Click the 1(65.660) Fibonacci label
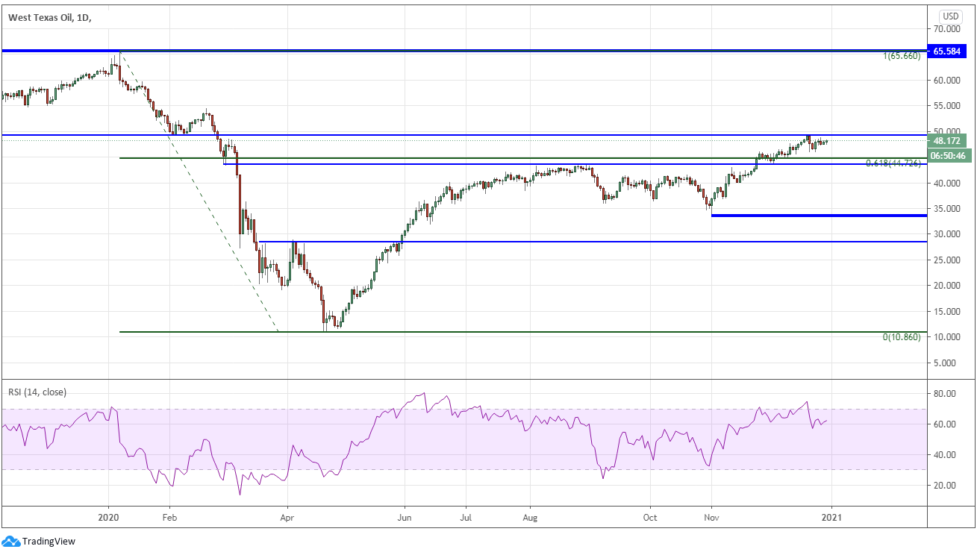Screen dimensions: 980x555 (x=902, y=57)
